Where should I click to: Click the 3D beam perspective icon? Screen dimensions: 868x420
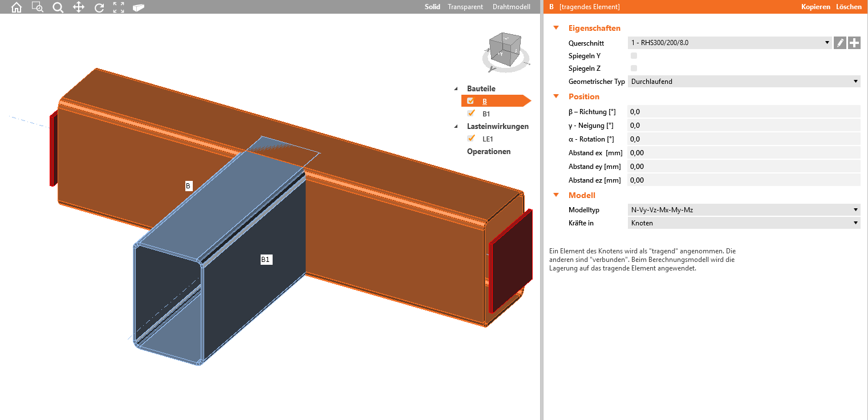point(139,7)
